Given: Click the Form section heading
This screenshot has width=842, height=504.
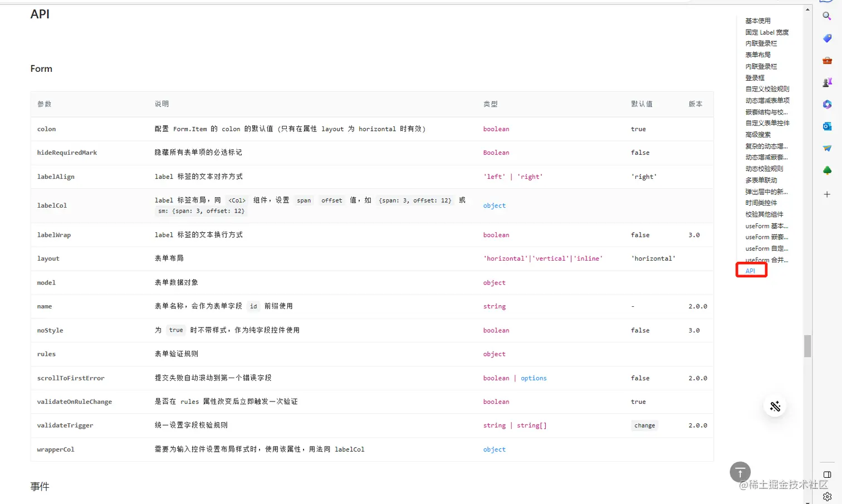Looking at the screenshot, I should point(41,69).
